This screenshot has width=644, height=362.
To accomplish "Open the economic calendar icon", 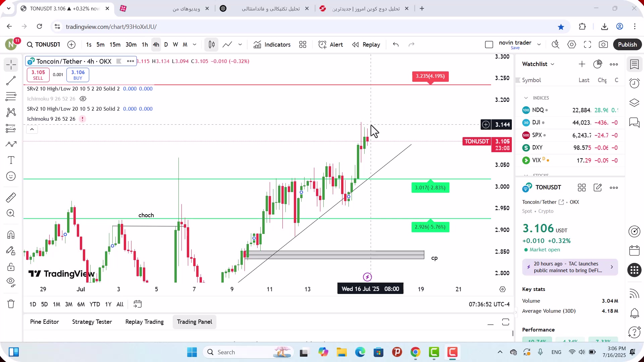I will [x=634, y=250].
